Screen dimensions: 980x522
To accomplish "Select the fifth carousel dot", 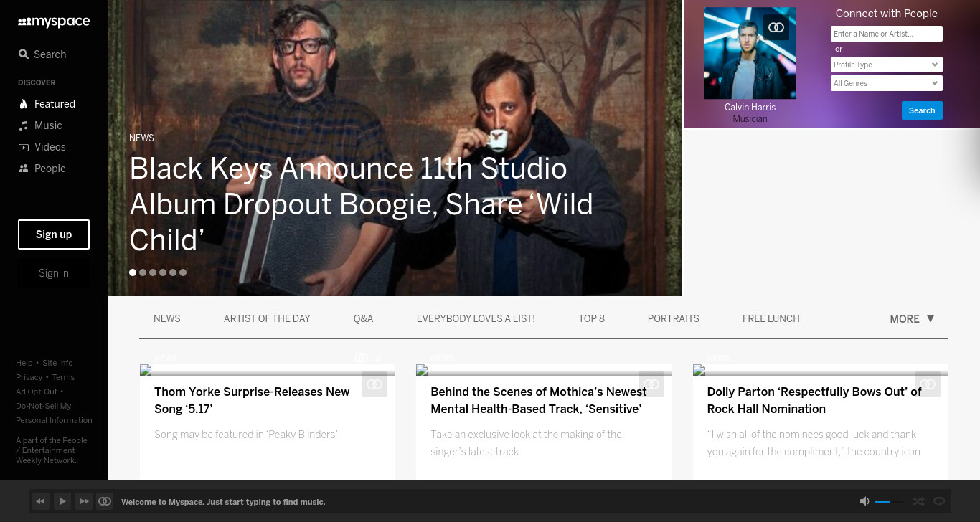I will [x=173, y=272].
